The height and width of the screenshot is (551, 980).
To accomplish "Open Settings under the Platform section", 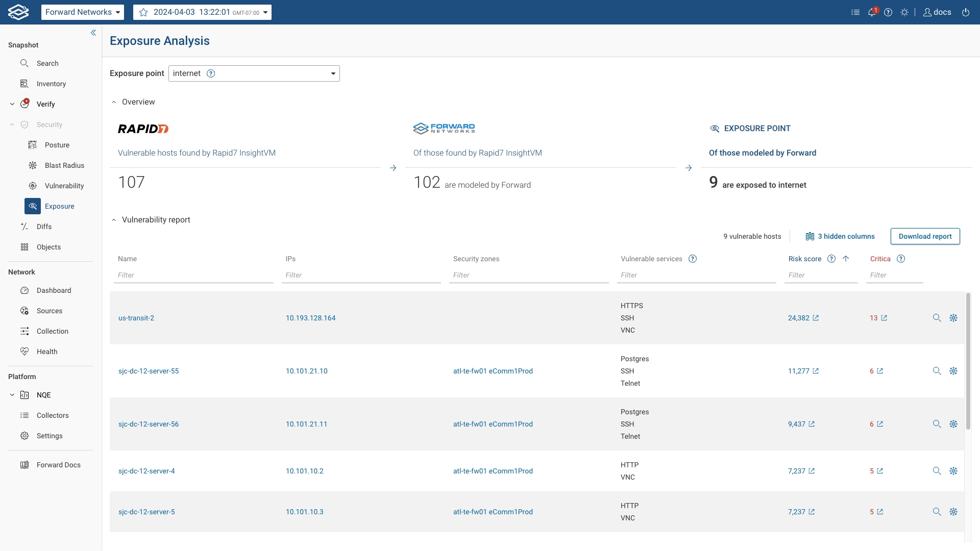I will [x=49, y=436].
